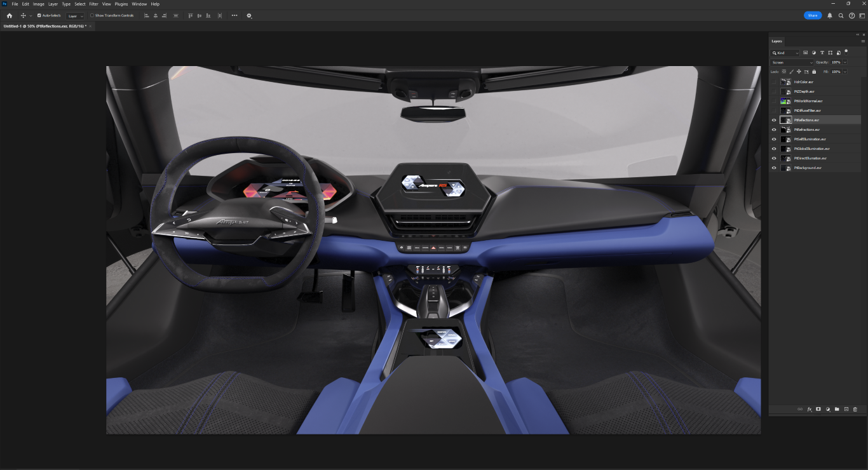Open the Filter menu
868x470 pixels.
93,4
